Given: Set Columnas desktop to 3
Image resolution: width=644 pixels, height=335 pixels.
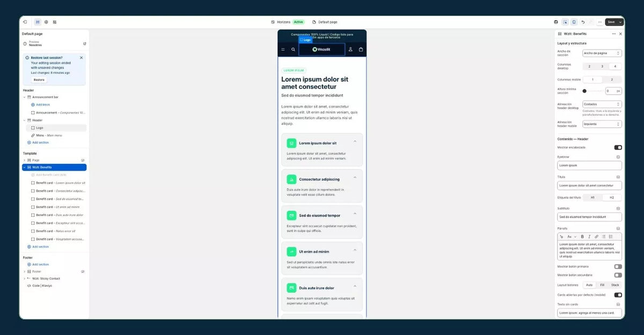Looking at the screenshot, I should tap(602, 66).
